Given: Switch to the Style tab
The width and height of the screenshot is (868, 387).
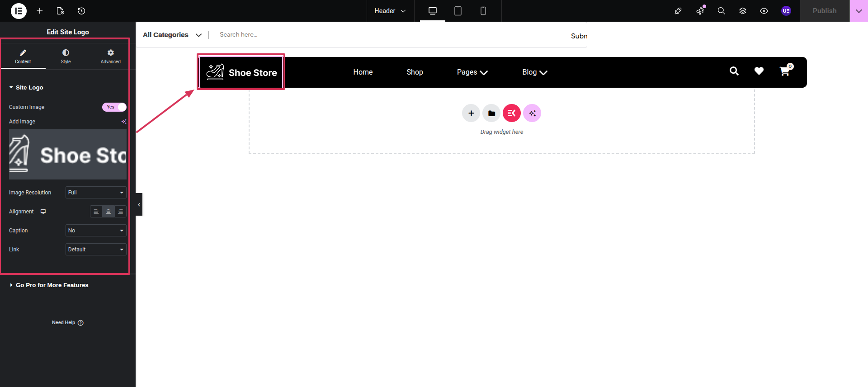Looking at the screenshot, I should (66, 57).
